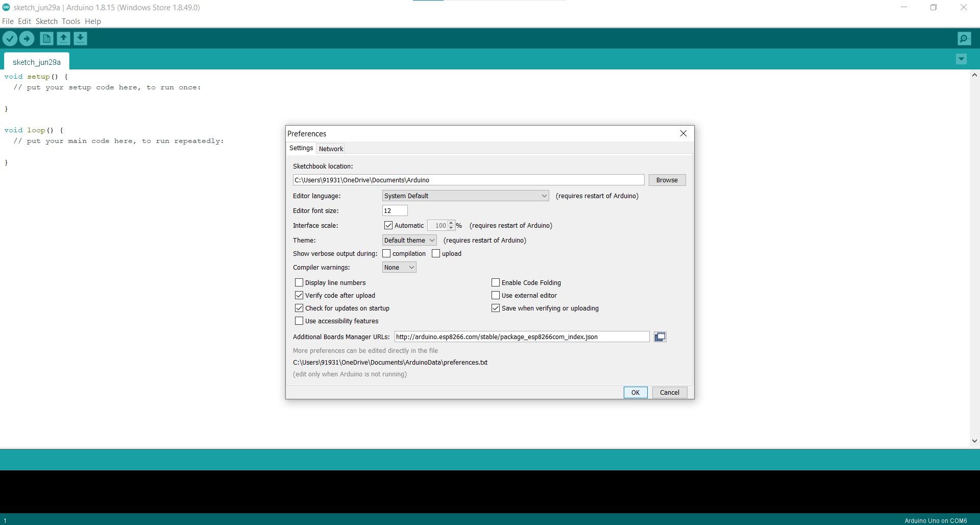Click the editor scrollbar up arrow
Image resolution: width=980 pixels, height=525 pixels.
coord(974,75)
